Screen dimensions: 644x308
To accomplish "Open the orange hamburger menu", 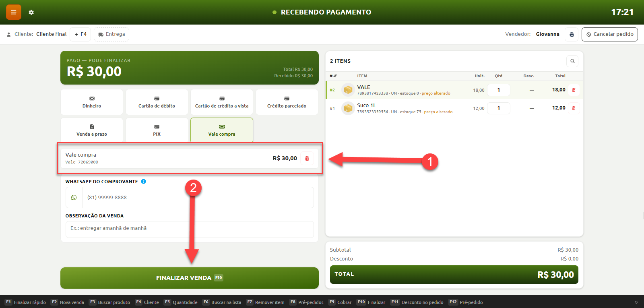I will coord(13,12).
